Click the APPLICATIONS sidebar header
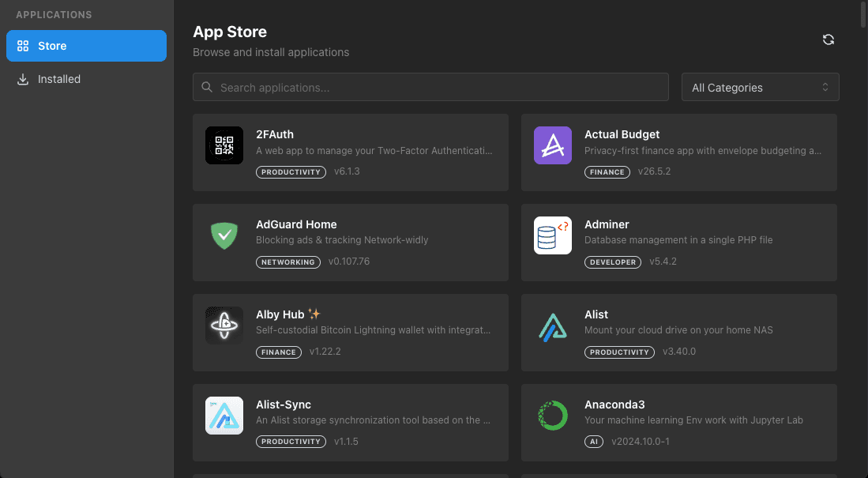The height and width of the screenshot is (478, 868). pyautogui.click(x=54, y=15)
